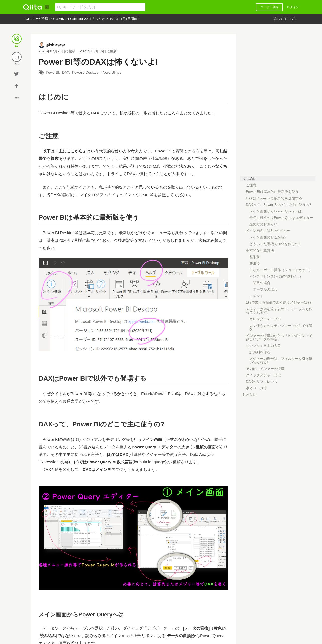Go to サンプル：日本の人口 TOC entry
Image resolution: width=322 pixels, height=644 pixels.
tap(263, 346)
